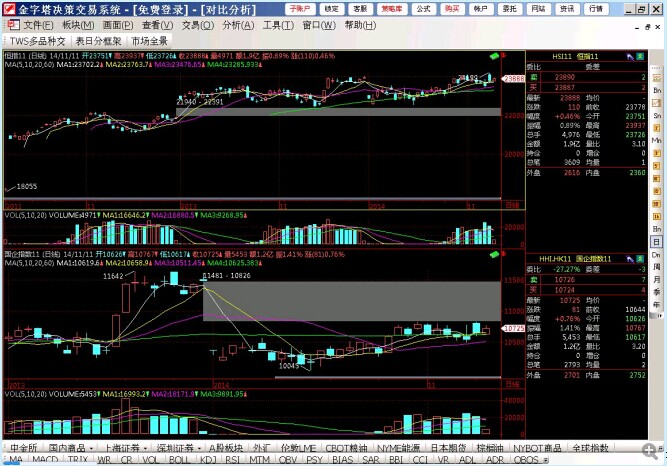Open the 文件(F) menu

click(x=38, y=24)
